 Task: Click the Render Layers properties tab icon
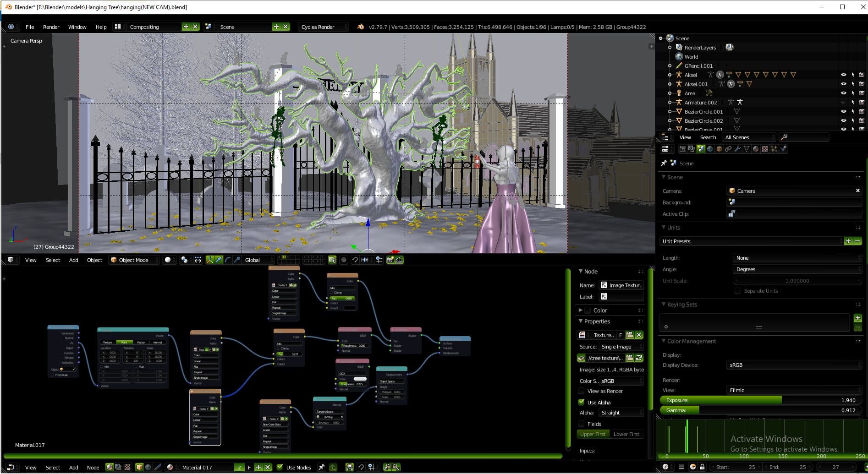point(692,149)
